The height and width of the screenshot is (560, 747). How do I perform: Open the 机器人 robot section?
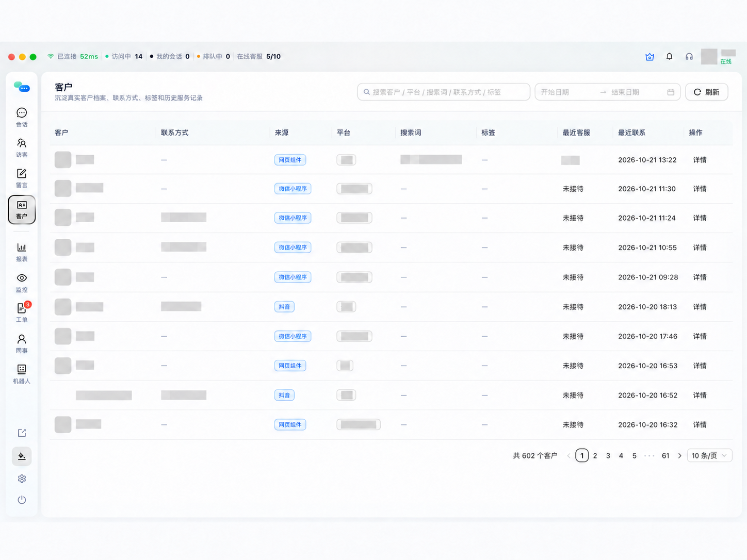pyautogui.click(x=22, y=374)
